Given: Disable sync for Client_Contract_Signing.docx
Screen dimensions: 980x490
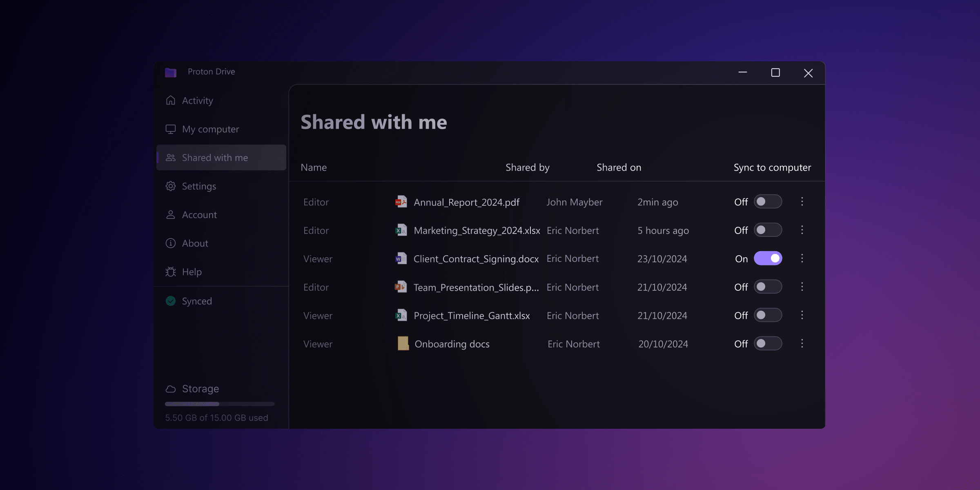Looking at the screenshot, I should 768,258.
